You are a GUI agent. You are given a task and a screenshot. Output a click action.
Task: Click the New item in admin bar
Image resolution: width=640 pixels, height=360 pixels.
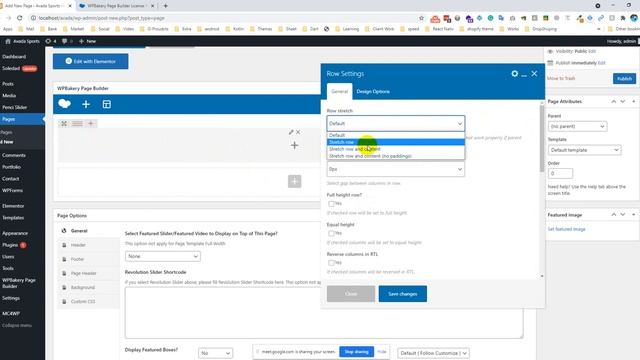coord(87,41)
